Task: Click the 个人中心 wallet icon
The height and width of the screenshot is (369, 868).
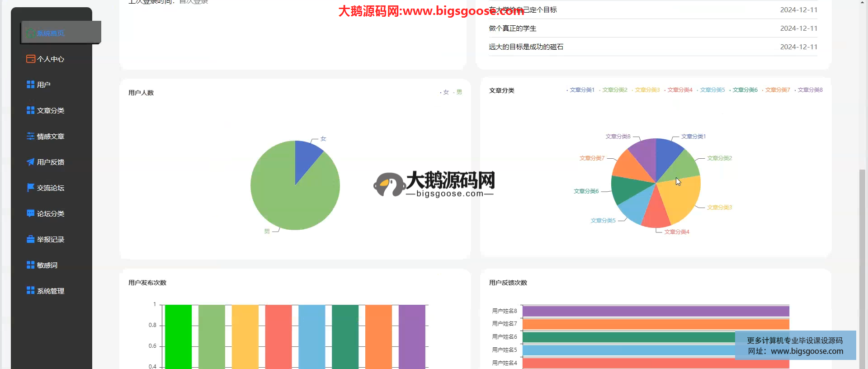Action: click(30, 59)
